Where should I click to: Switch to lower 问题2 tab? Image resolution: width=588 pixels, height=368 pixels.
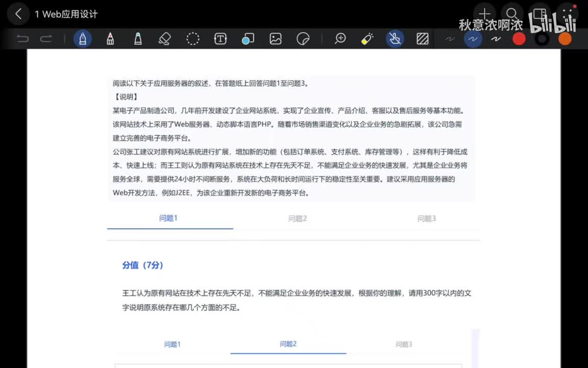288,344
